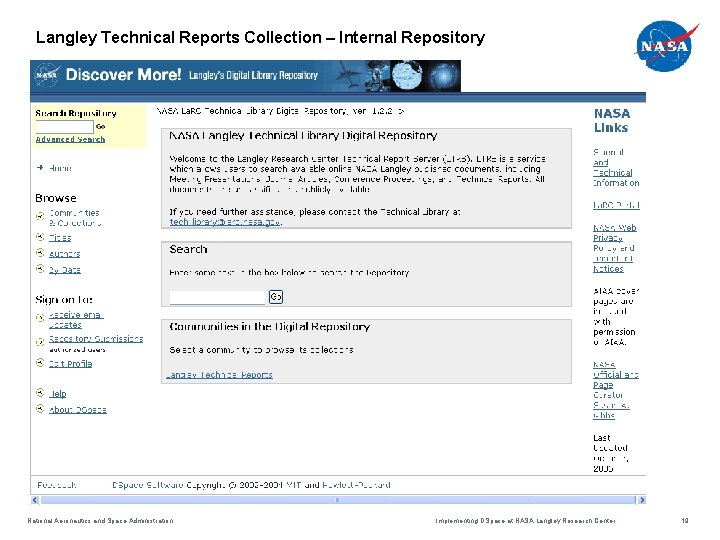Open Receive email updates link
The height and width of the screenshot is (540, 720).
tap(76, 320)
